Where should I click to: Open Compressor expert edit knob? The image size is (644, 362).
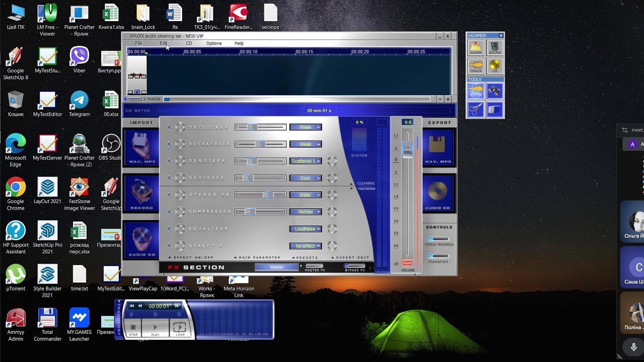332,212
